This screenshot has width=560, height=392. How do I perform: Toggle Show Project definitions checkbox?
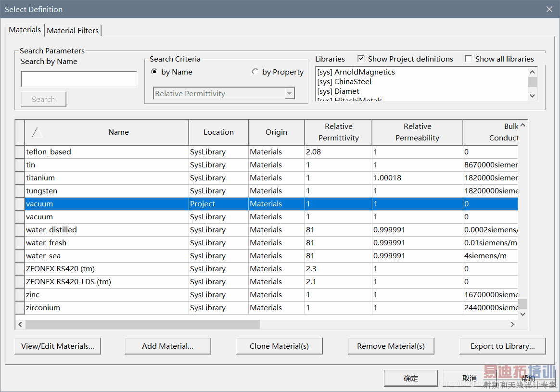(361, 59)
